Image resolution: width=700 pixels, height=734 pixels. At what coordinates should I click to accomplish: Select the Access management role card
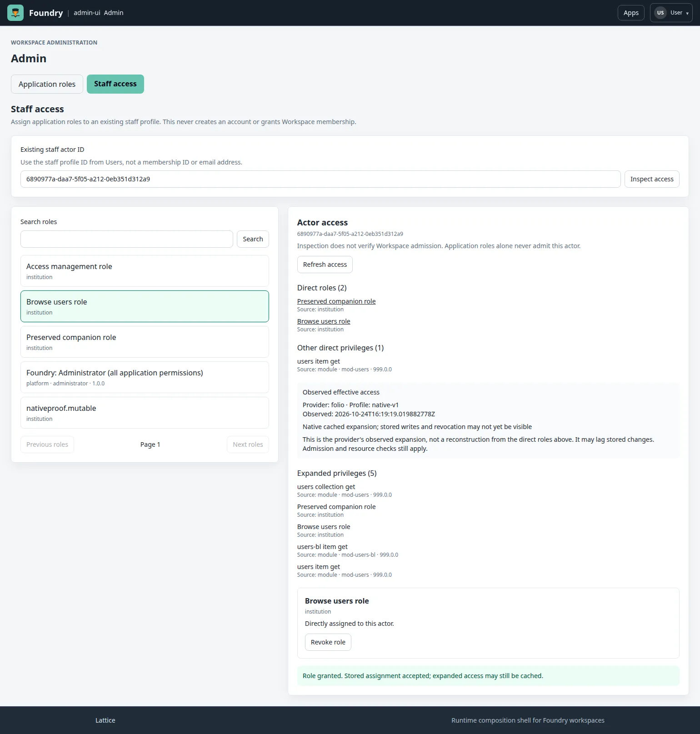coord(145,271)
